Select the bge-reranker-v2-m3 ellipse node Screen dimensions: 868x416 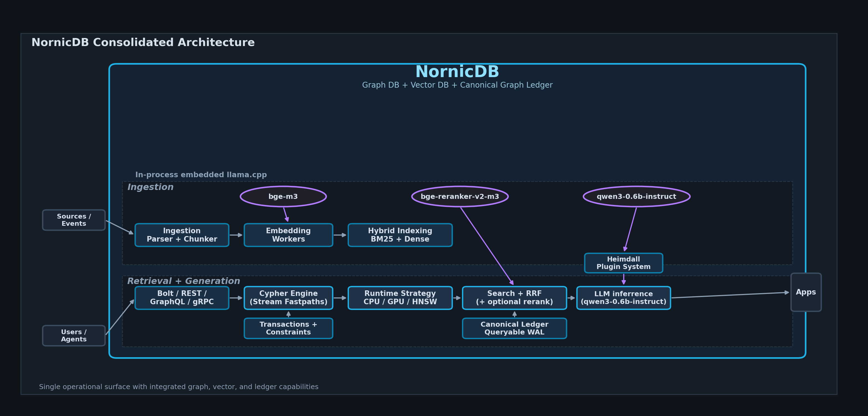[x=460, y=196]
